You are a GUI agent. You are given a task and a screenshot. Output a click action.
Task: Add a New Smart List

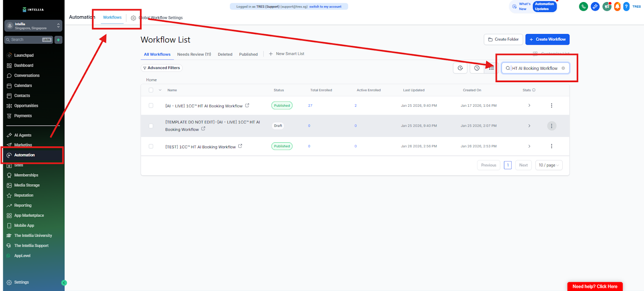coord(287,54)
